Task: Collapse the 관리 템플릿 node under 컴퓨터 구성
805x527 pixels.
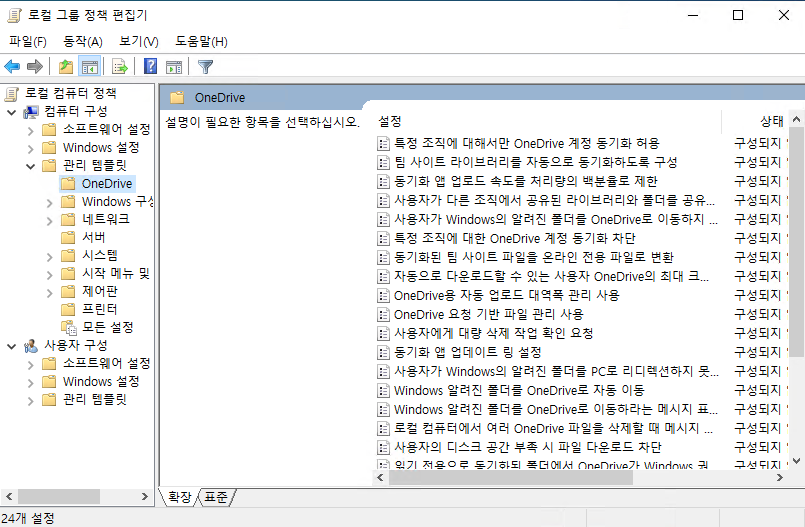Action: (x=30, y=166)
